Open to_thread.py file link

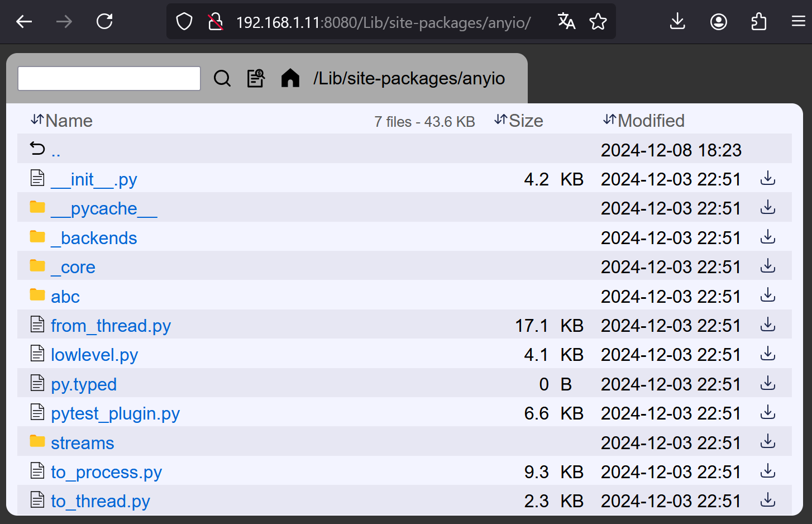(x=101, y=501)
